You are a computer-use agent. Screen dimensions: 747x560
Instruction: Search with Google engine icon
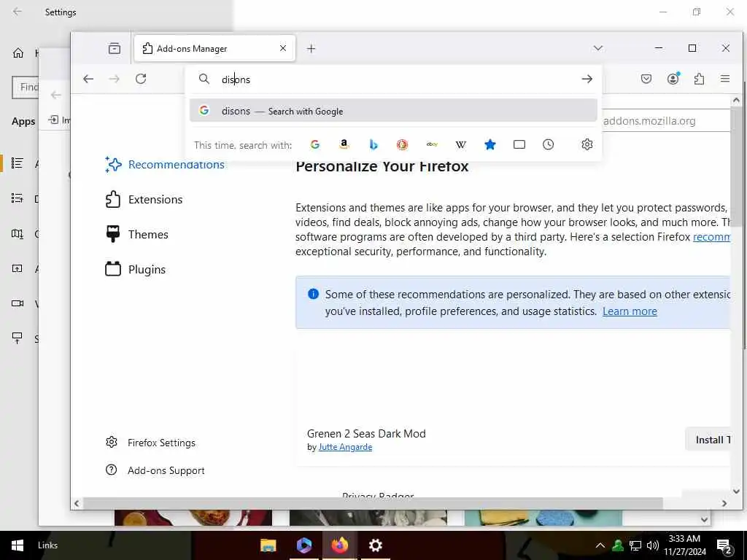pos(315,144)
